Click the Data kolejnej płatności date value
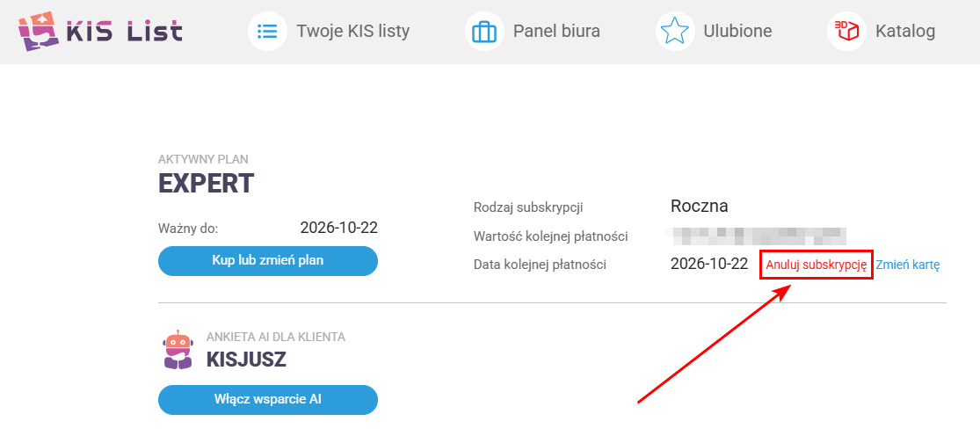The width and height of the screenshot is (980, 436). click(708, 264)
